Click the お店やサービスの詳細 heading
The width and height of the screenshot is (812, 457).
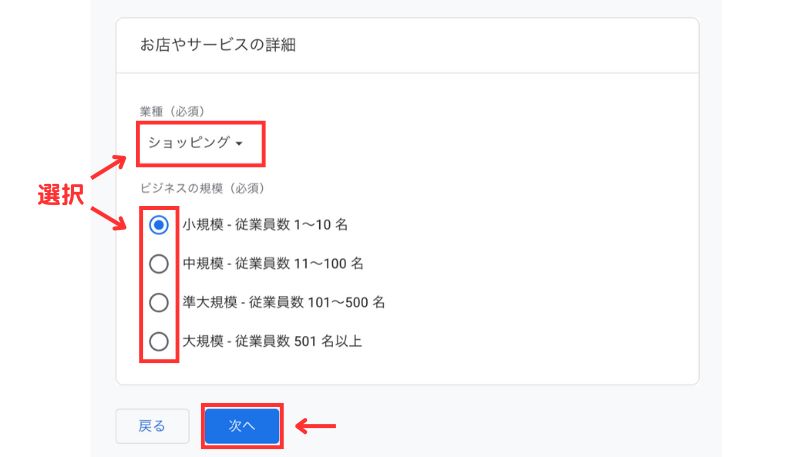pyautogui.click(x=218, y=45)
